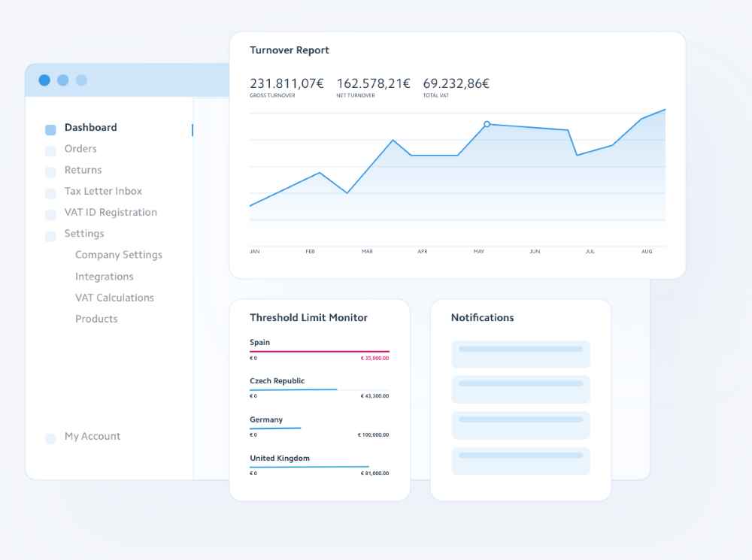Click the My Account icon
752x560 pixels.
50,438
